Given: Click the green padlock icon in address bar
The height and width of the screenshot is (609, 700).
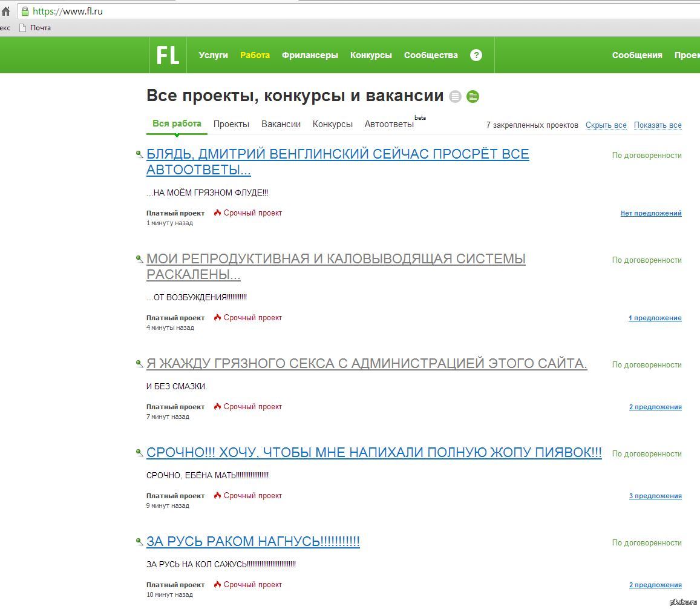Looking at the screenshot, I should (x=25, y=11).
